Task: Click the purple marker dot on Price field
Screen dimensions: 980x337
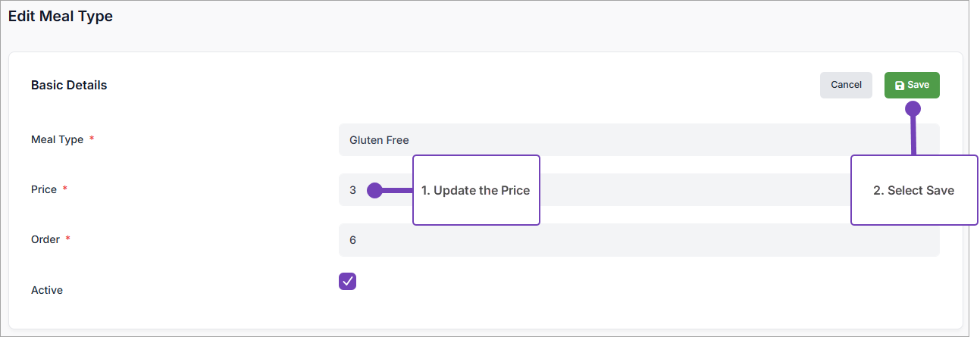Action: (374, 190)
